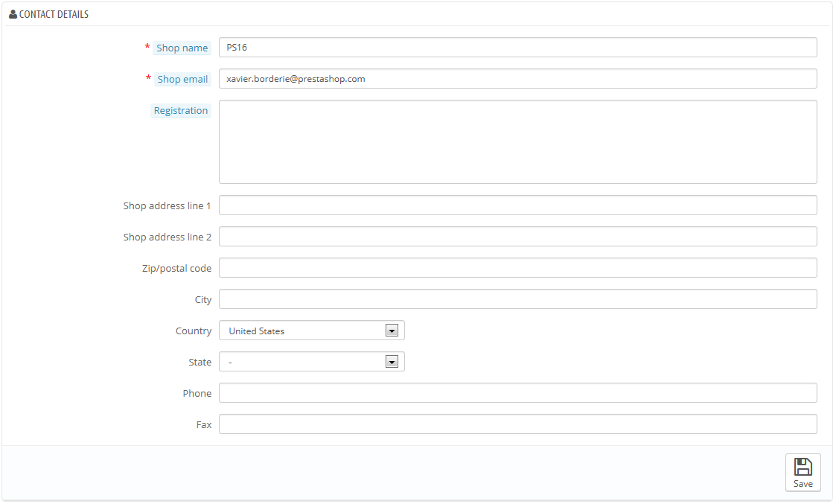This screenshot has width=836, height=504.
Task: Click the Save floppy disk icon
Action: (803, 467)
